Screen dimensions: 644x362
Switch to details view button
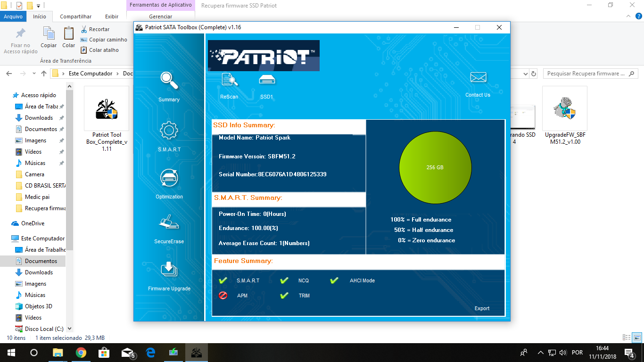(x=627, y=337)
